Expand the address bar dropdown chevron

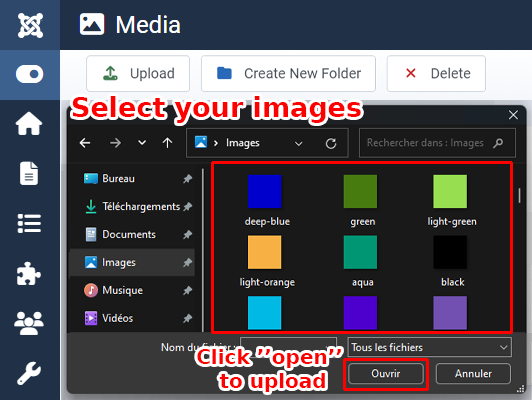299,144
